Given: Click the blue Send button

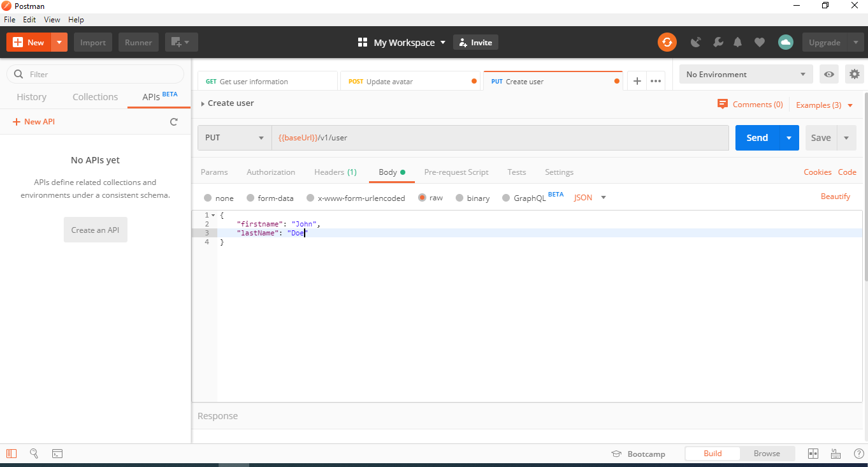Looking at the screenshot, I should 757,138.
